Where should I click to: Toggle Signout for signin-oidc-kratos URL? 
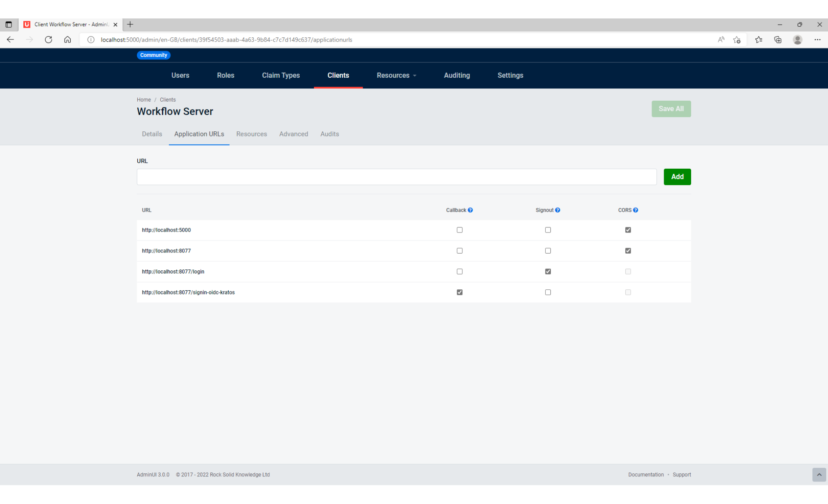(548, 292)
